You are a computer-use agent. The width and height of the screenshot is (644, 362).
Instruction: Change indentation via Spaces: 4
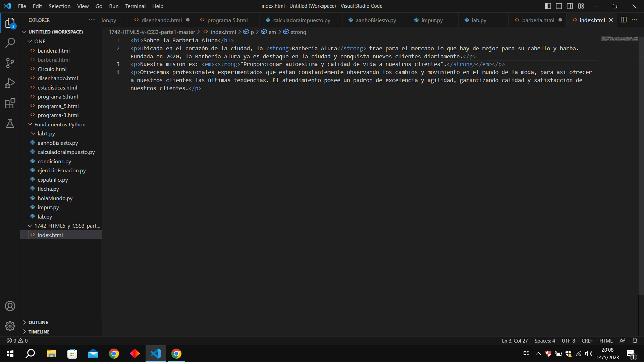point(544,341)
